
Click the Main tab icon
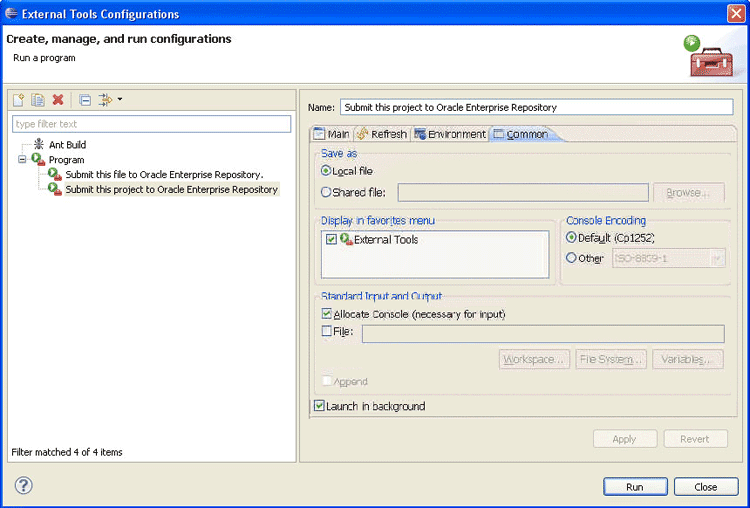(x=319, y=134)
